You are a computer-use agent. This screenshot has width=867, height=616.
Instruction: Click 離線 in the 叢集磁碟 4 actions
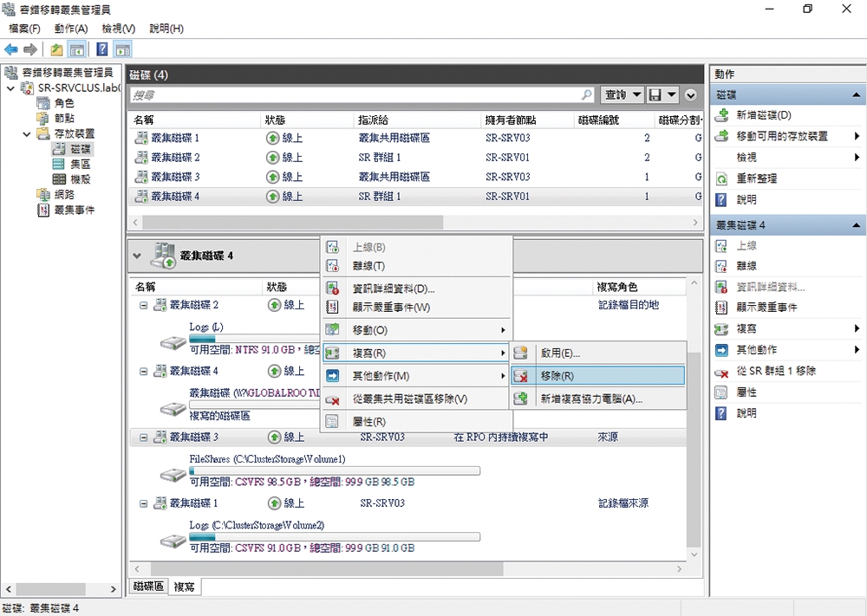tap(746, 266)
